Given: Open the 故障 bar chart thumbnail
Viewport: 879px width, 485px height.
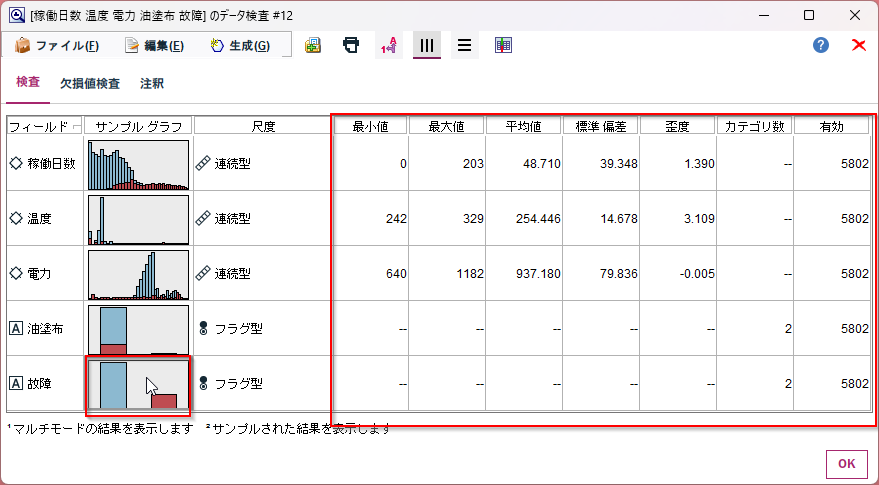Looking at the screenshot, I should pyautogui.click(x=138, y=385).
